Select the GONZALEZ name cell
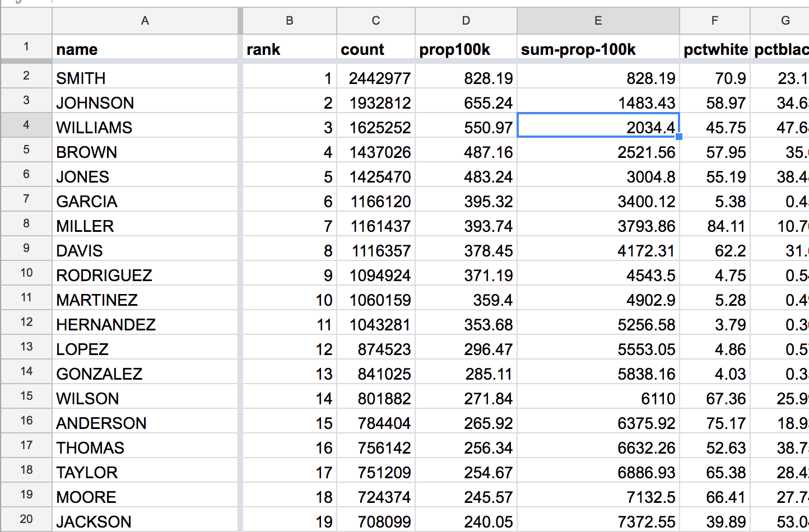The image size is (809, 532). point(145,372)
